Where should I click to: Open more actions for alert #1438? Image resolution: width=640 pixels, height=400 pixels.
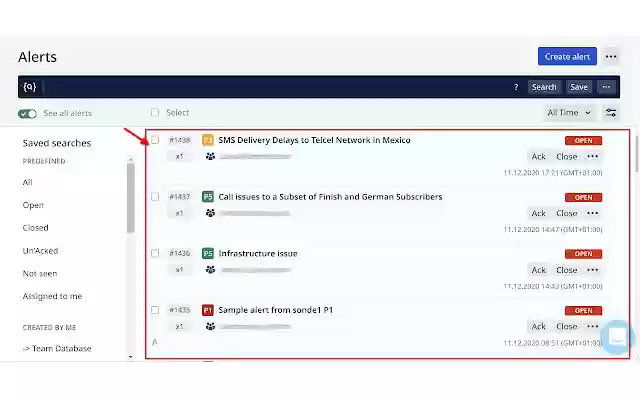click(592, 156)
